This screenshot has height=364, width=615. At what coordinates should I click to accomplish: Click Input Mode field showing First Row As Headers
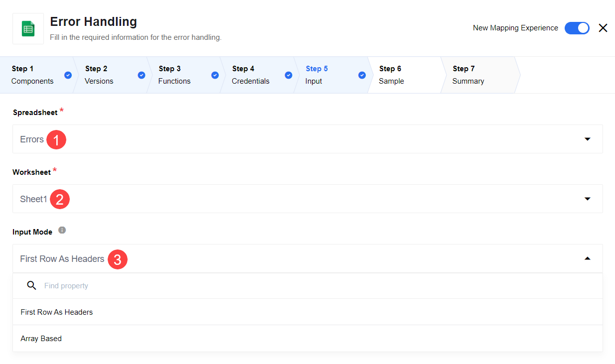307,258
